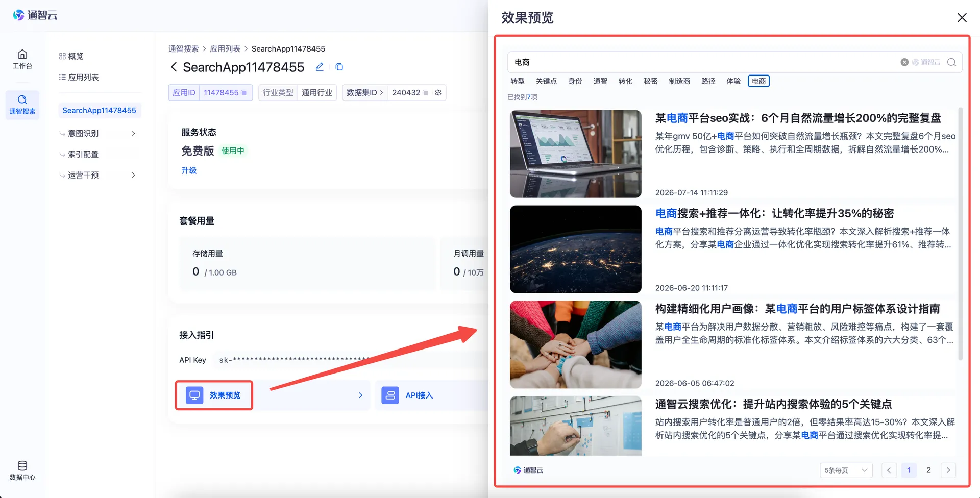Image resolution: width=980 pixels, height=498 pixels.
Task: Close the 效果预览 panel
Action: click(x=962, y=18)
